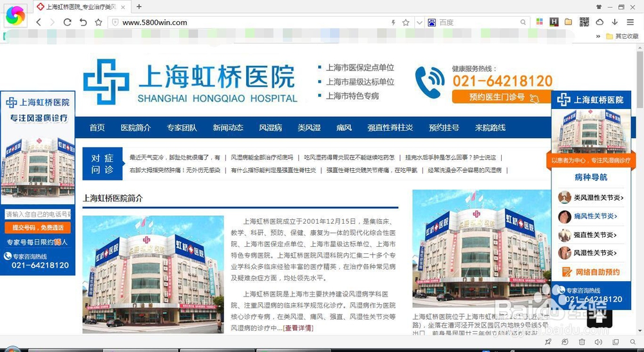Screen dimensions: 644x352
Task: Open 新闻动态 in the navigation bar
Action: (x=228, y=128)
